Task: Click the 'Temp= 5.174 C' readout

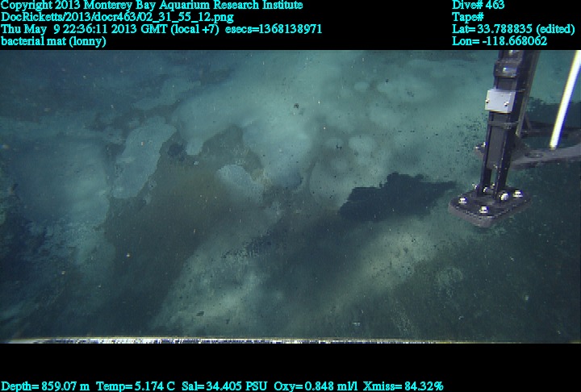Action: (x=136, y=386)
